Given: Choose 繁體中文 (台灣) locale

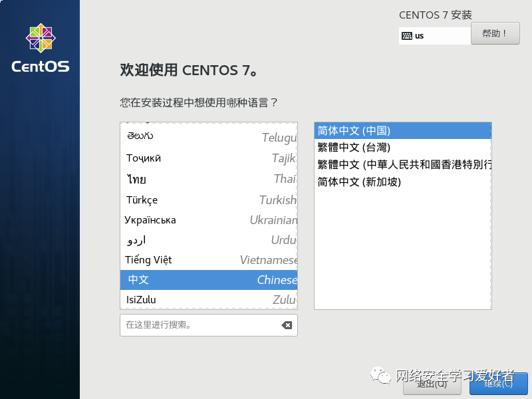Looking at the screenshot, I should pos(402,147).
